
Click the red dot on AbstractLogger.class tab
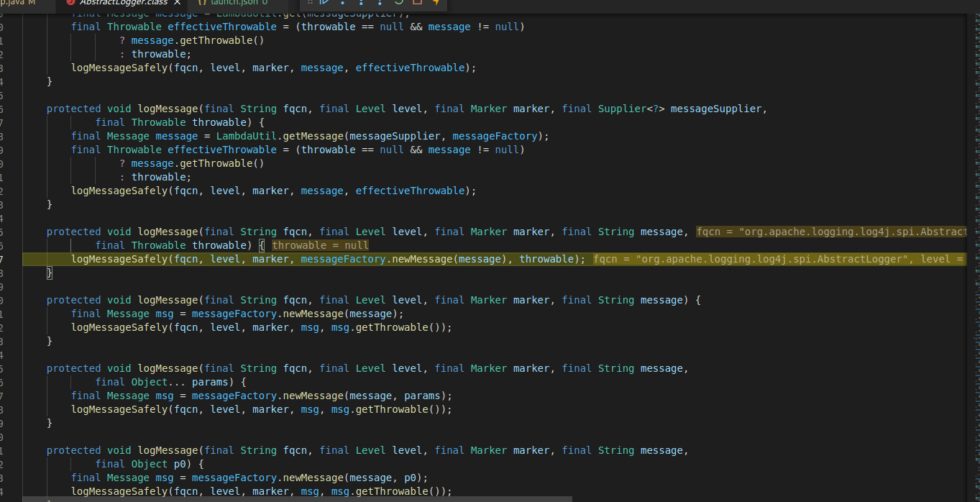[70, 4]
